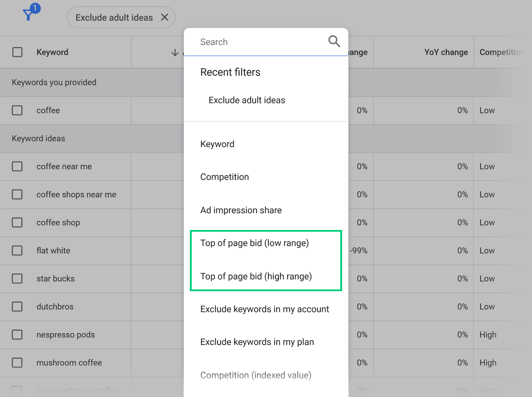Click the YoY change column header
The height and width of the screenshot is (397, 532).
tap(445, 52)
